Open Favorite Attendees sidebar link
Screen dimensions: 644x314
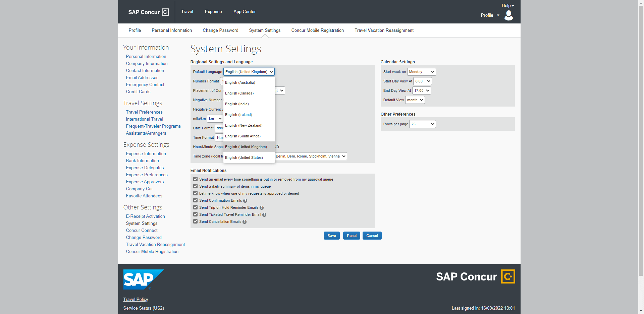(x=144, y=196)
